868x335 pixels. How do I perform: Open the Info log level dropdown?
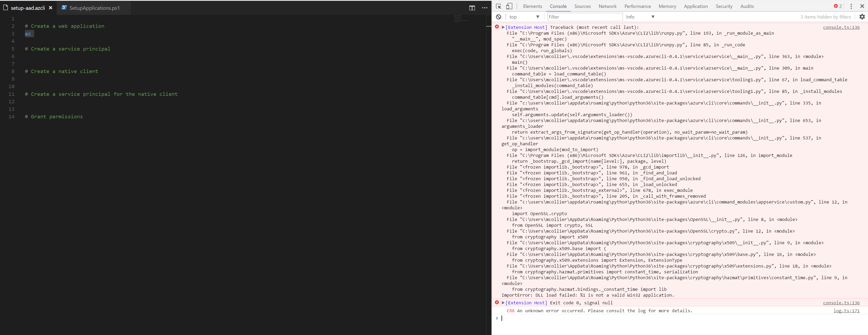pos(640,17)
